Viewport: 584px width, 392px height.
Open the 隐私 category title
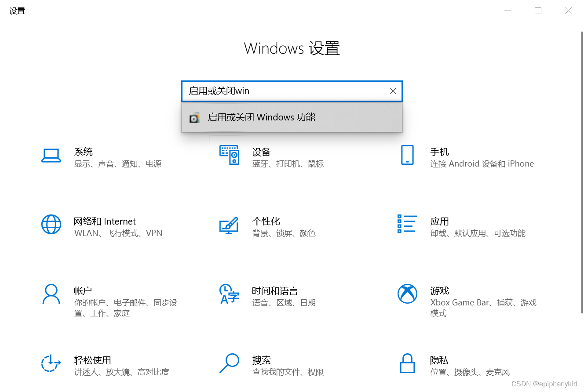pyautogui.click(x=439, y=360)
